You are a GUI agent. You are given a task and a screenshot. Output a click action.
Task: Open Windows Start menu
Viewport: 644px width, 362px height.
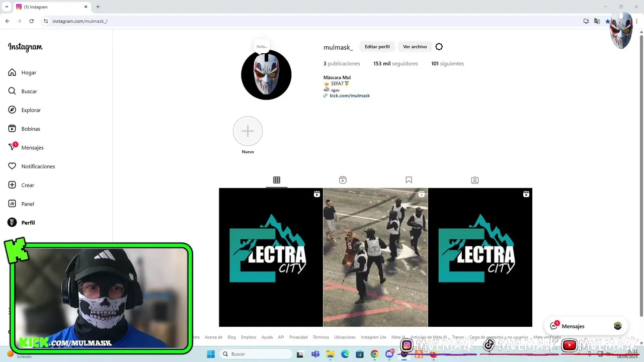(210, 354)
